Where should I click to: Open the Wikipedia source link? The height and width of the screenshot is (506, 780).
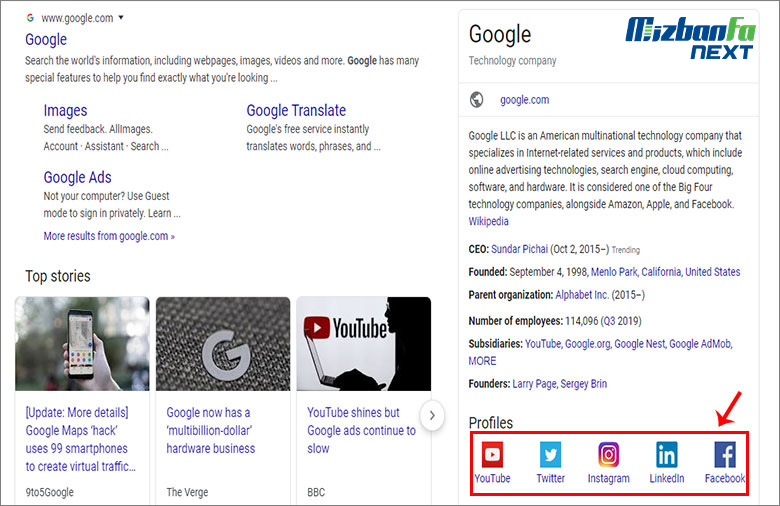(488, 221)
